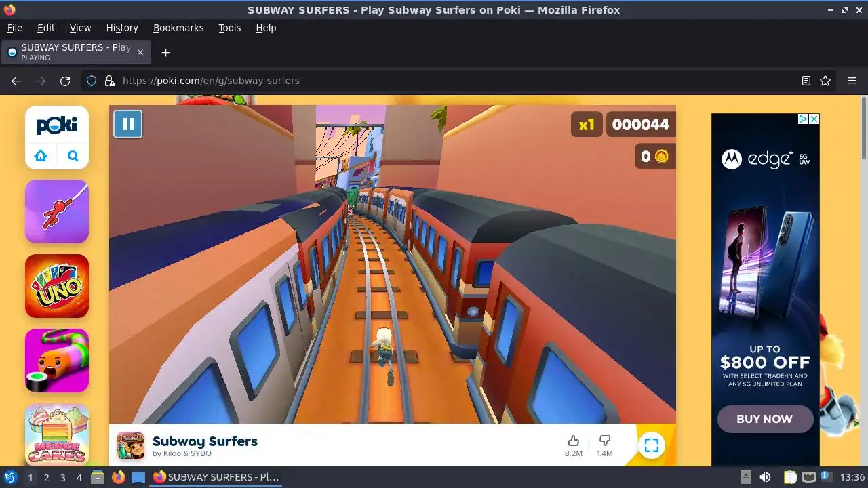The image size is (868, 488).
Task: Go forward to the next page
Action: 41,81
